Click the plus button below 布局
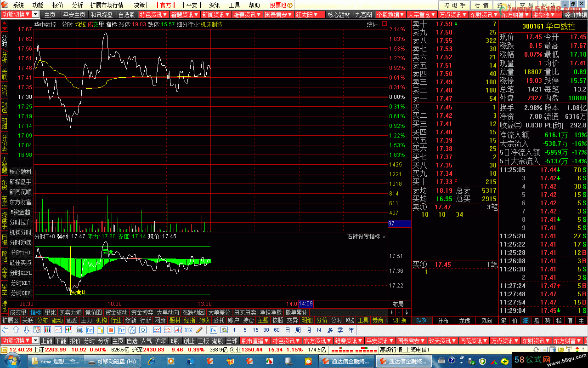This screenshot has height=368, width=588. pyautogui.click(x=391, y=312)
